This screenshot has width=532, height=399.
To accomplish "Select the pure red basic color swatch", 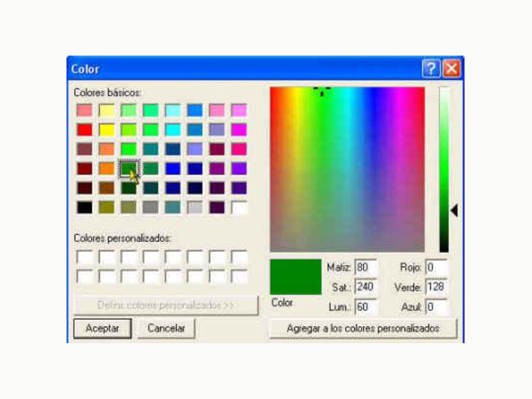I will click(85, 129).
